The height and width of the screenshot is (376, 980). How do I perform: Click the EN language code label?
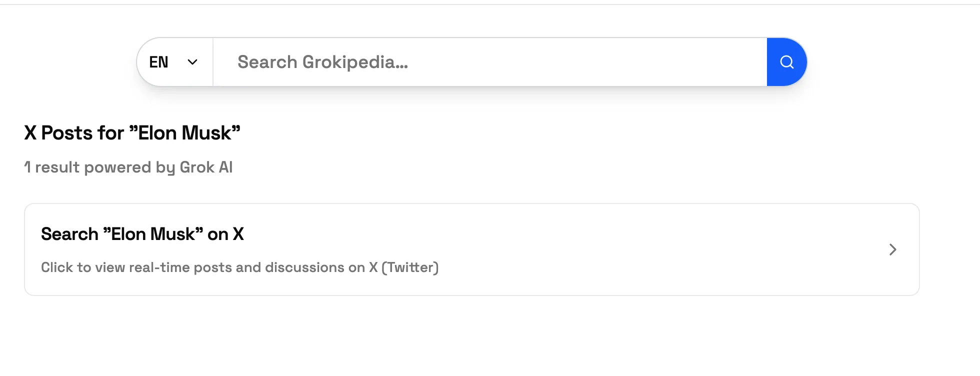[158, 62]
